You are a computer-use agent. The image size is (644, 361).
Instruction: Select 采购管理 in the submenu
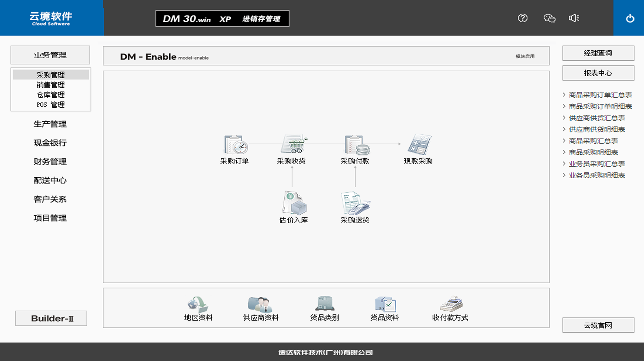pyautogui.click(x=51, y=75)
